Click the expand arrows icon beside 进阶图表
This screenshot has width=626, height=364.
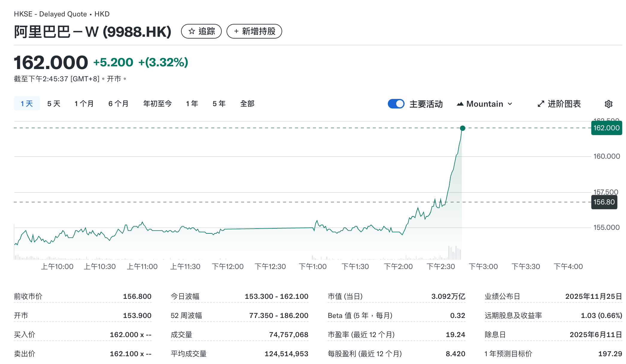click(540, 104)
